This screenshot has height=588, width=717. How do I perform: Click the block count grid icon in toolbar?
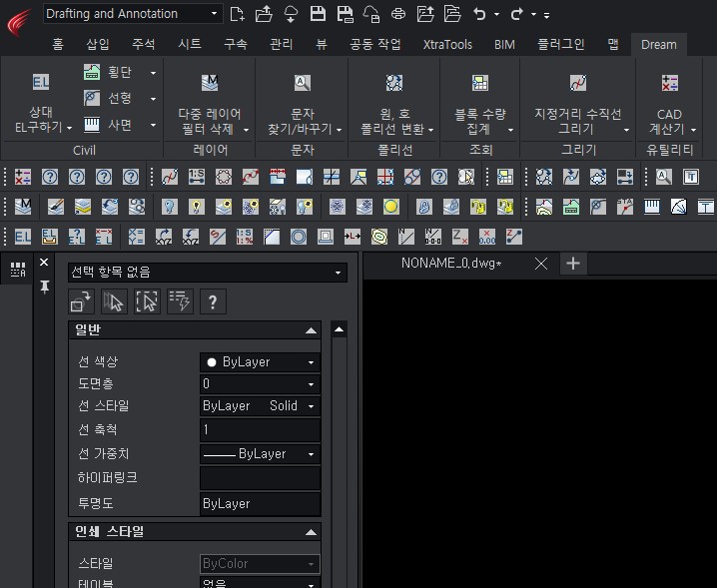(x=505, y=177)
